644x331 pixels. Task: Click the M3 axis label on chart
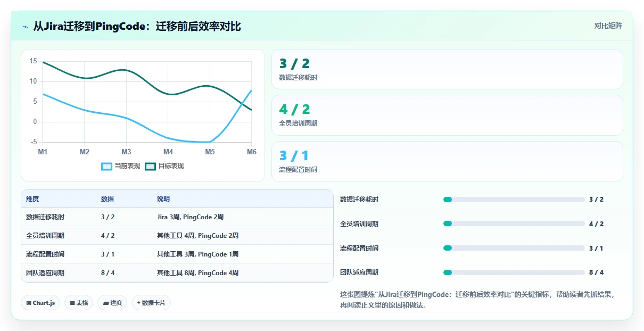(x=126, y=152)
